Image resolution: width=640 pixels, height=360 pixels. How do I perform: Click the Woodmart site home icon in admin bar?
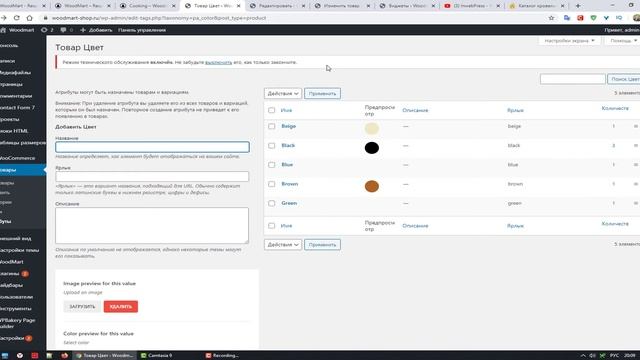point(3,30)
